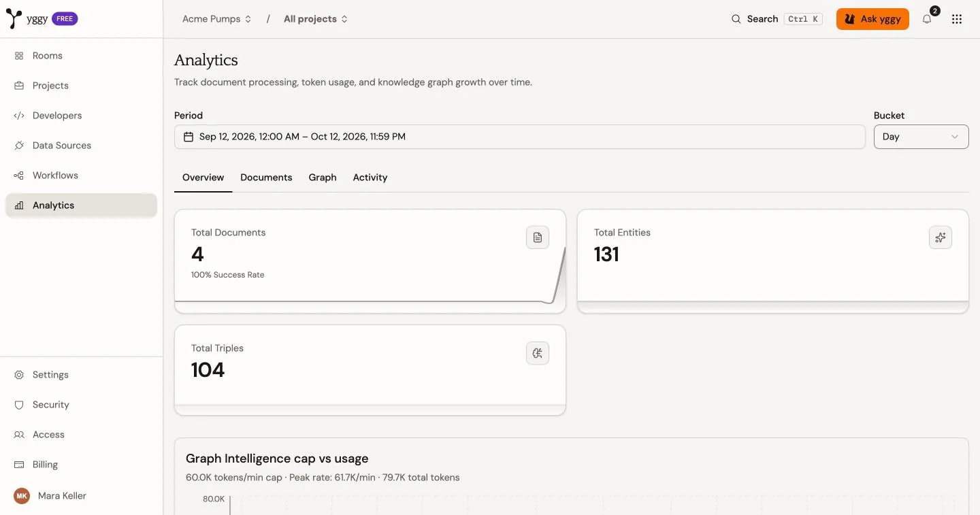Open Rooms via its grid icon
980x515 pixels.
point(19,56)
